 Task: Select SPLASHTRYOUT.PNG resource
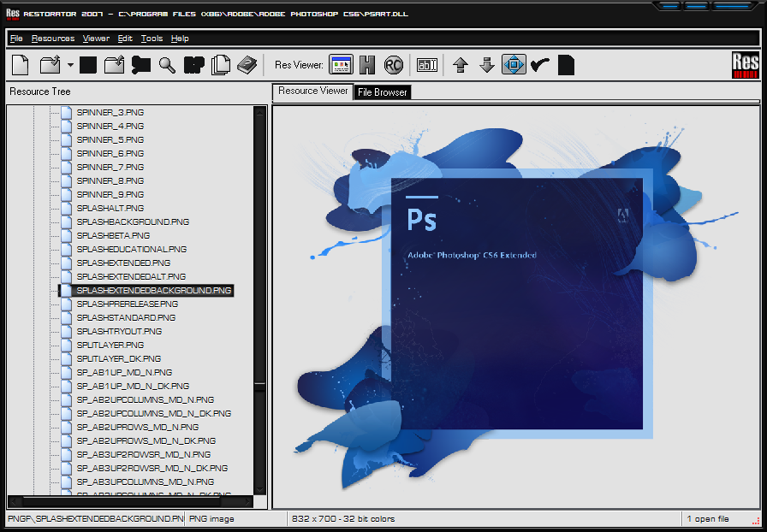(119, 332)
